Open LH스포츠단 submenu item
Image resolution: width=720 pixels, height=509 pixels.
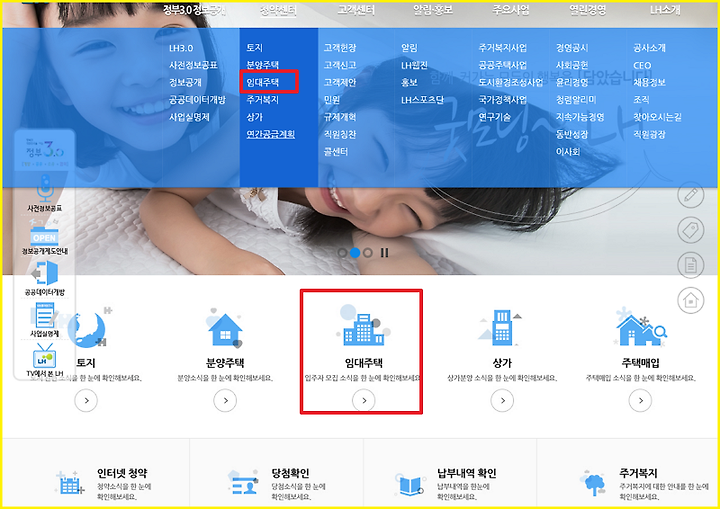[x=422, y=100]
